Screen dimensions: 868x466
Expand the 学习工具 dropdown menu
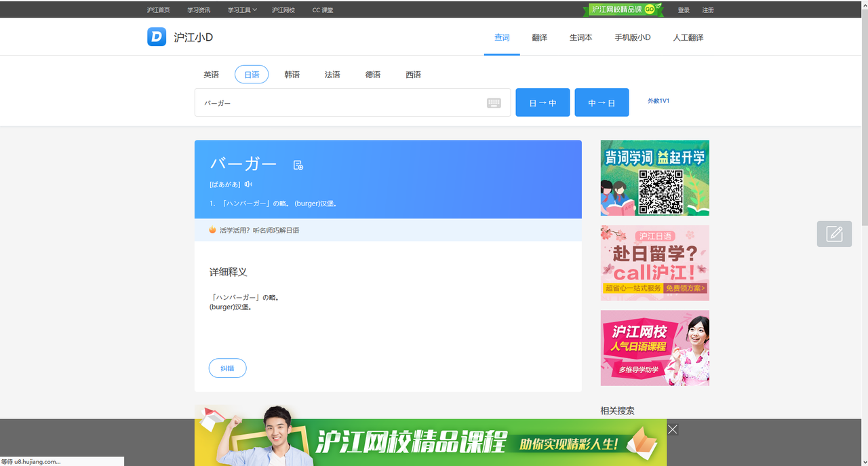(x=242, y=10)
